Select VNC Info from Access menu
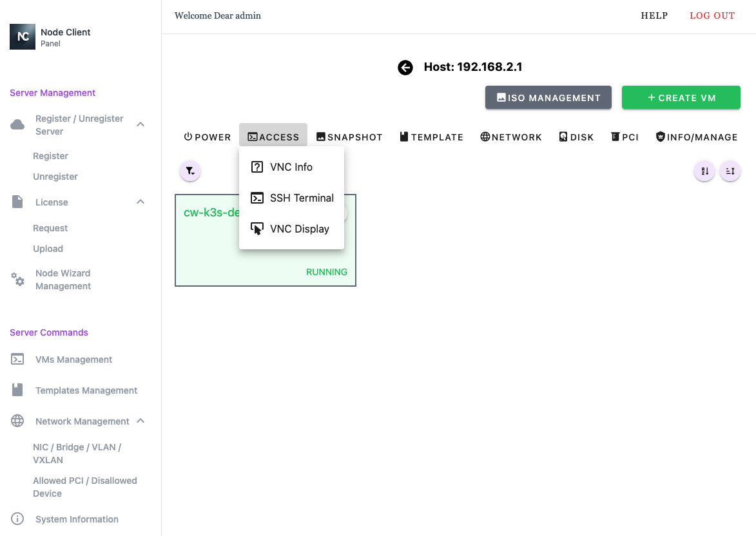756x536 pixels. [x=291, y=167]
